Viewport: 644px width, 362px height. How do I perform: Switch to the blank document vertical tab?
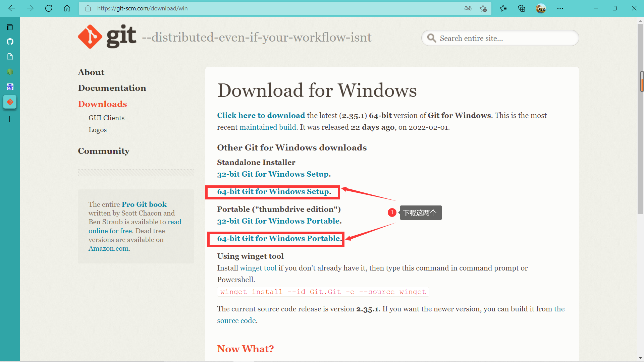[10, 57]
